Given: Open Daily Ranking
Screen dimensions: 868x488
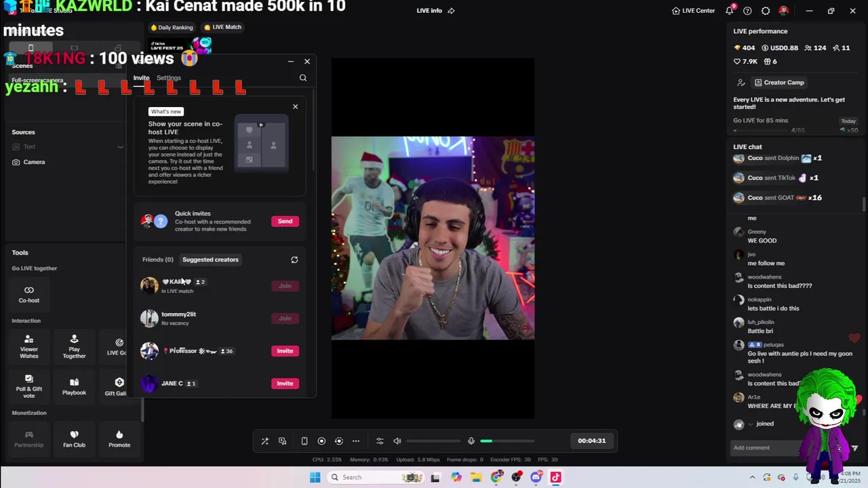Looking at the screenshot, I should pos(172,27).
